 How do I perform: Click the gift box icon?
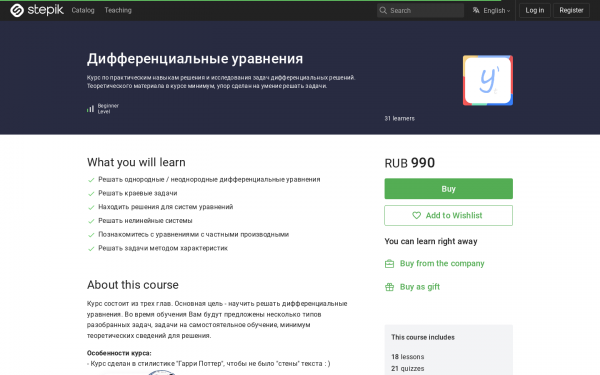(x=389, y=287)
